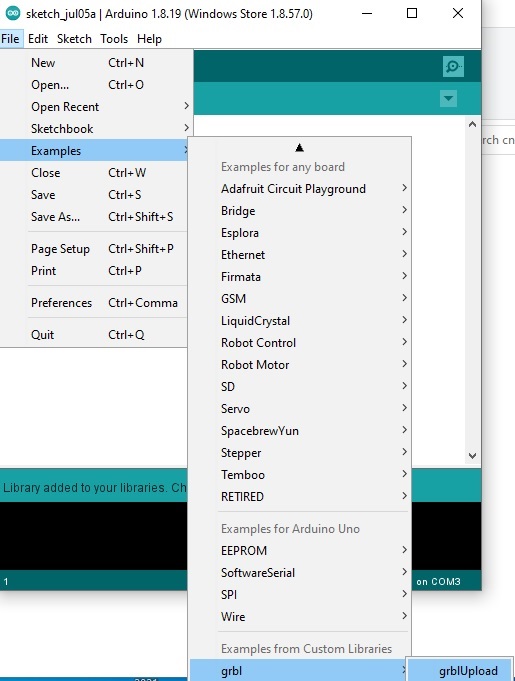Choose New from the File menu
515x681 pixels.
click(96, 63)
